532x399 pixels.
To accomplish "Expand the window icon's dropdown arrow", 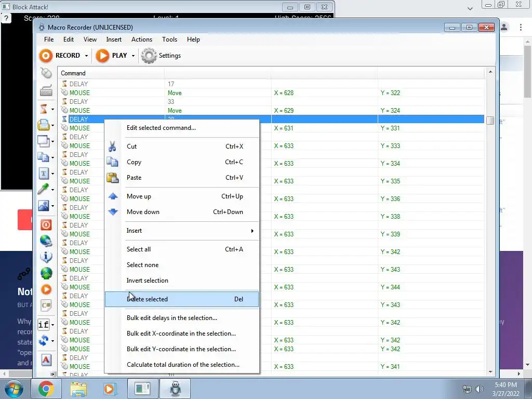I will (x=52, y=141).
